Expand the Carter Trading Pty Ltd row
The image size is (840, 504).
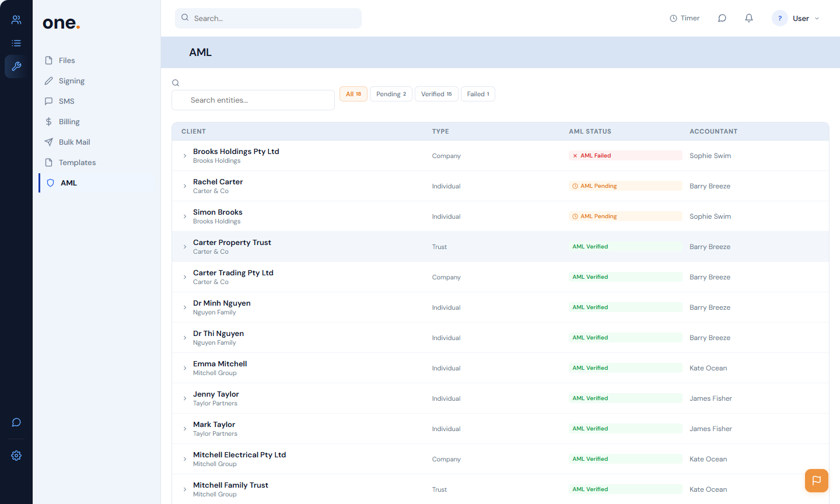[x=185, y=277]
